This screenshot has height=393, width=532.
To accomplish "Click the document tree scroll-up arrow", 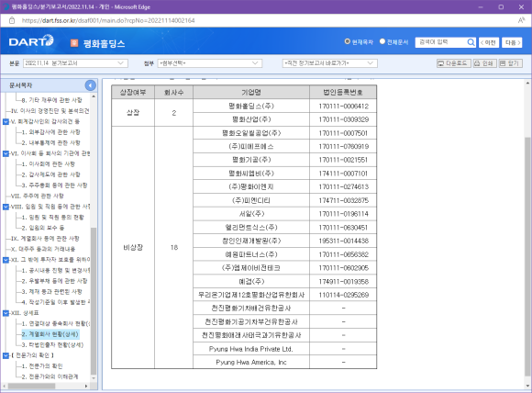I will pyautogui.click(x=94, y=96).
